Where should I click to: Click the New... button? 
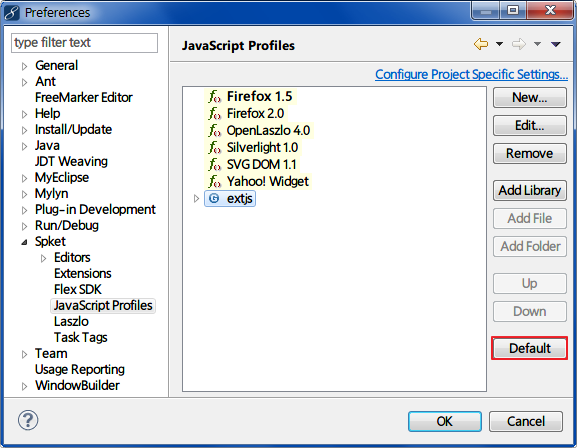pos(530,98)
